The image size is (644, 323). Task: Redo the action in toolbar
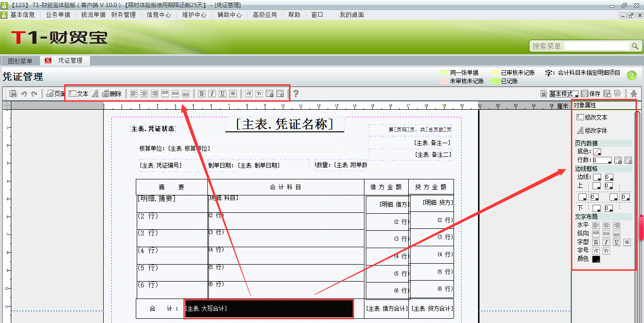[34, 94]
